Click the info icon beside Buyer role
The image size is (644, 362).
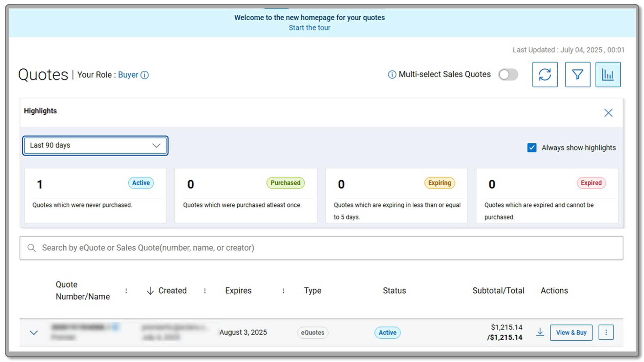click(x=145, y=75)
